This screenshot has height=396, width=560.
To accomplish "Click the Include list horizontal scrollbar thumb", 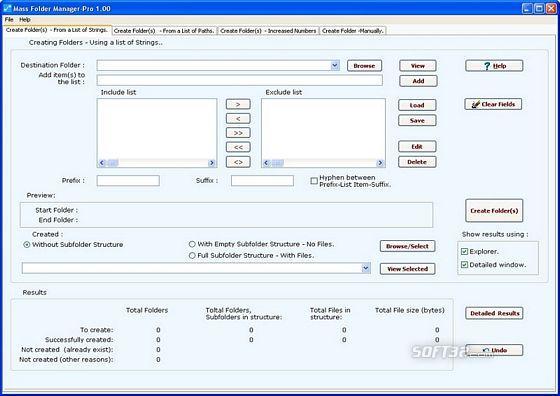I will 113,163.
